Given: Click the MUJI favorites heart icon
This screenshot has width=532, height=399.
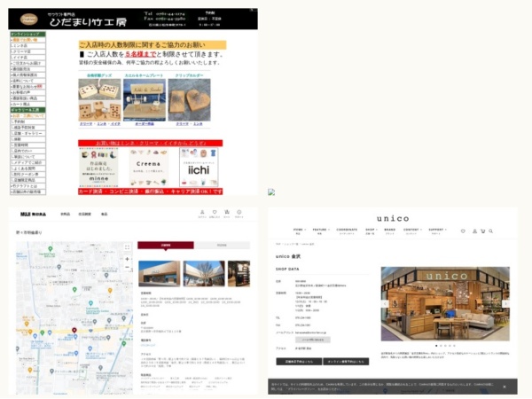Looking at the screenshot, I should click(x=215, y=213).
